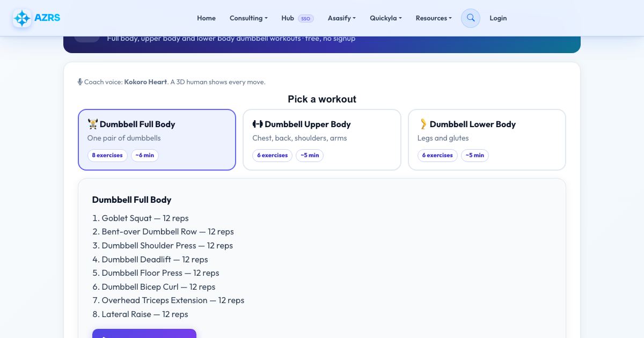Screen dimensions: 644x338
Task: Click the ~6 min badge
Action: 145,156
